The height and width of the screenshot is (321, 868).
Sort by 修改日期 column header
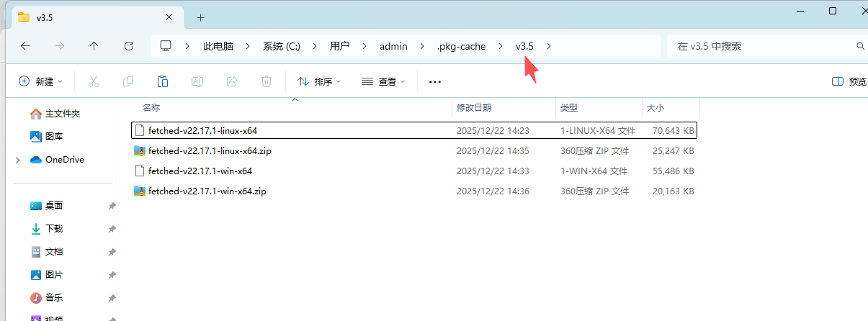(x=474, y=107)
